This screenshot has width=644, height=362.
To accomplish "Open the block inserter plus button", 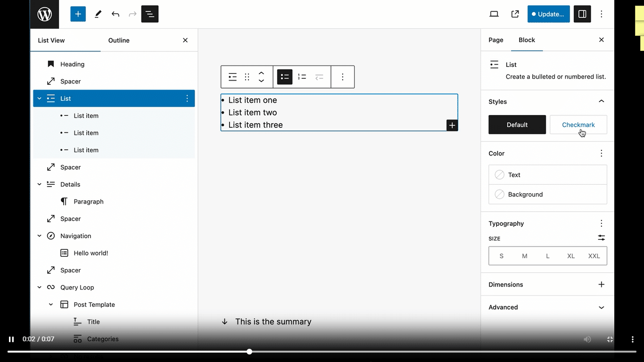I will click(78, 14).
